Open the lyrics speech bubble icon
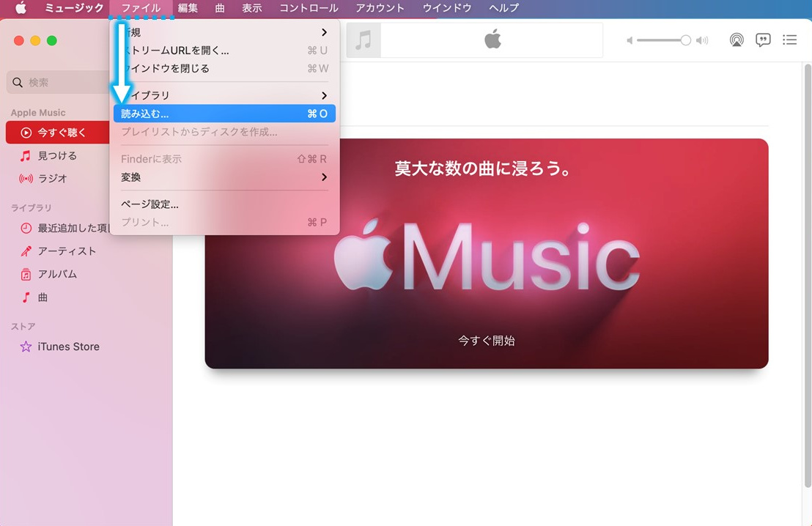The height and width of the screenshot is (526, 812). (763, 40)
